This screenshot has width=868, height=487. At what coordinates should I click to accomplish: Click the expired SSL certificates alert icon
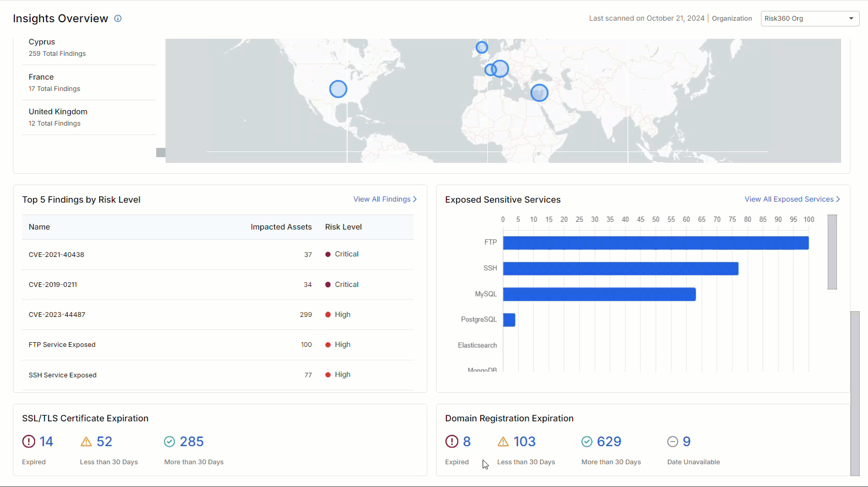[x=28, y=442]
